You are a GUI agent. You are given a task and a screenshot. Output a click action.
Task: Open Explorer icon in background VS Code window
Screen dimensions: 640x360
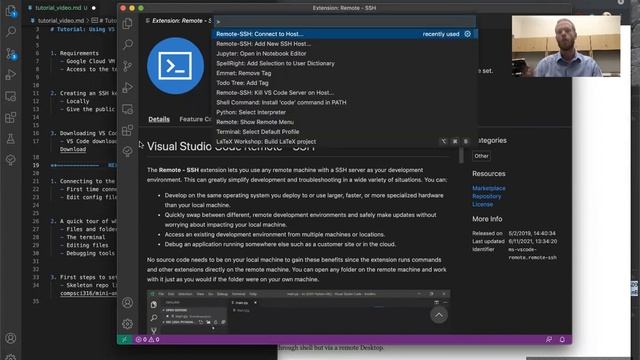pos(11,11)
